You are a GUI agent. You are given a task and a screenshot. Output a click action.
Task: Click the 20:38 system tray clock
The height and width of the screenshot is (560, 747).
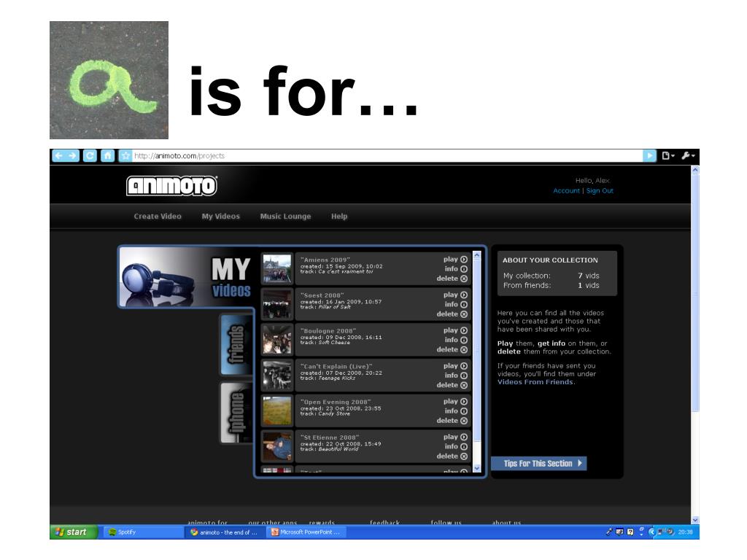point(686,532)
